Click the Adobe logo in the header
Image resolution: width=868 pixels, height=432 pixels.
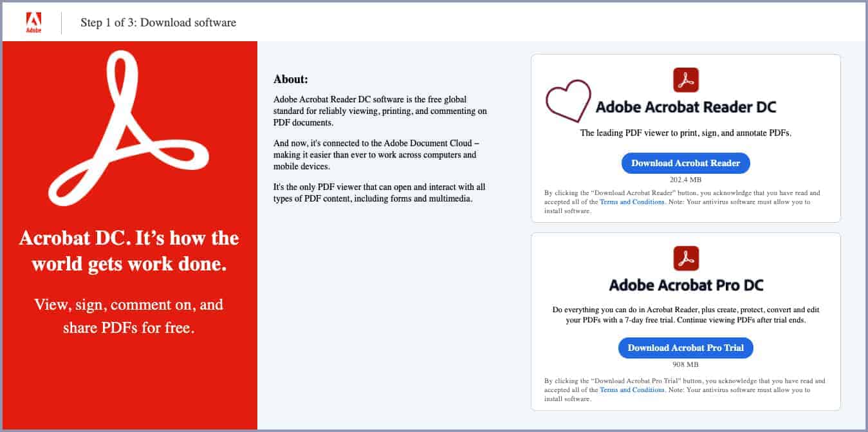33,23
